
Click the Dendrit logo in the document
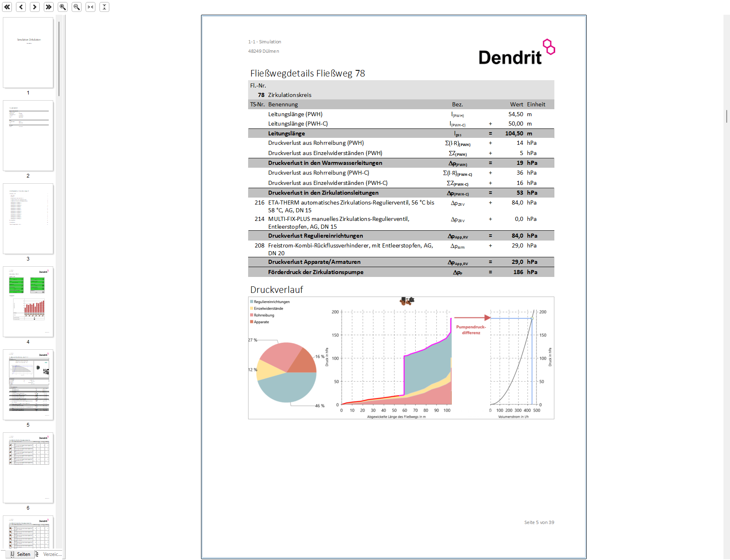[517, 52]
